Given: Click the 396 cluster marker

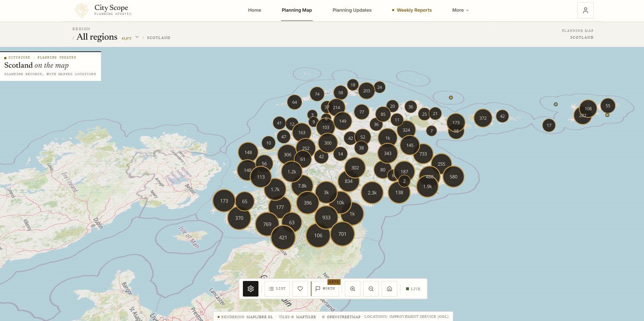Looking at the screenshot, I should coord(308,203).
